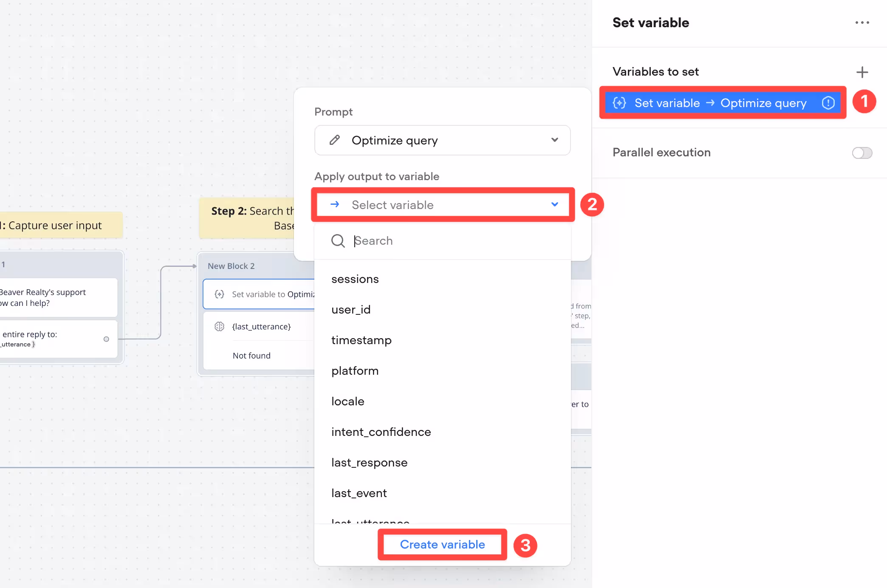Choose sessions from variable list
Screen dimensions: 887x588
[x=355, y=279]
